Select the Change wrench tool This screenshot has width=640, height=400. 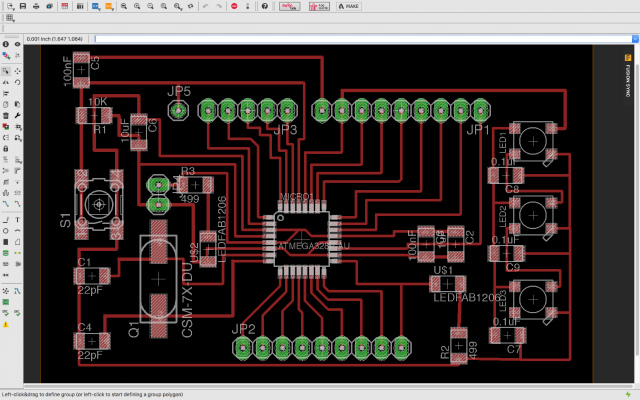(18, 116)
